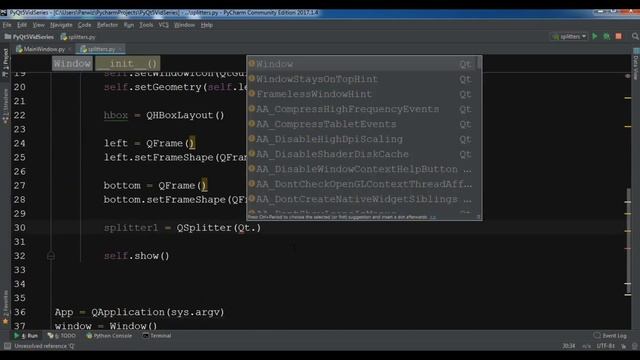
Task: Open the Structure tool window sidebar
Action: point(5,106)
